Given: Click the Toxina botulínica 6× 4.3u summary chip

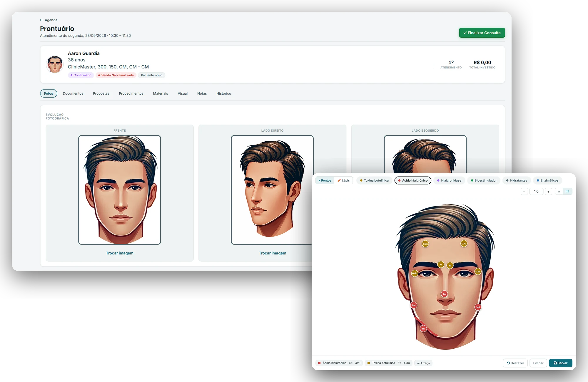Looking at the screenshot, I should coord(389,363).
